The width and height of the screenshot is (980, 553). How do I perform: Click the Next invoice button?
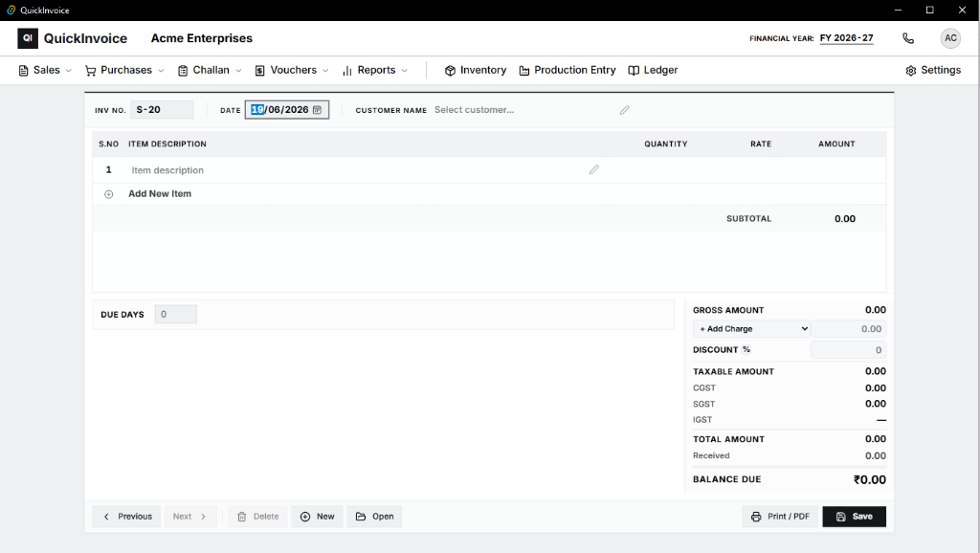tap(190, 517)
